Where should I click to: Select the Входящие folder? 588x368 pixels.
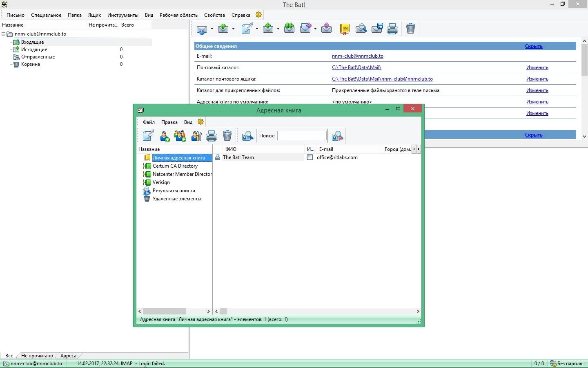tap(32, 42)
